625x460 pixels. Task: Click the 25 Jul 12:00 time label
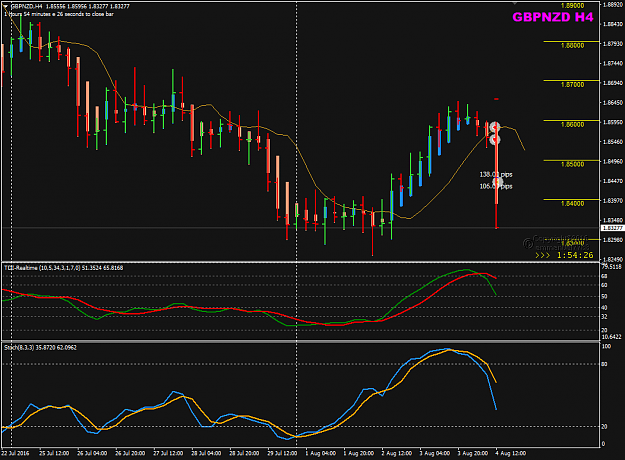[x=54, y=453]
